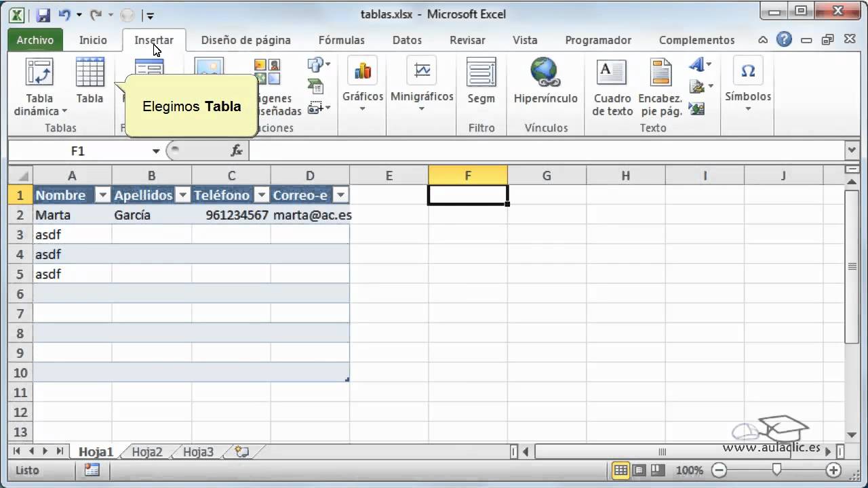868x488 pixels.
Task: Click the zoom out minus button
Action: point(719,470)
